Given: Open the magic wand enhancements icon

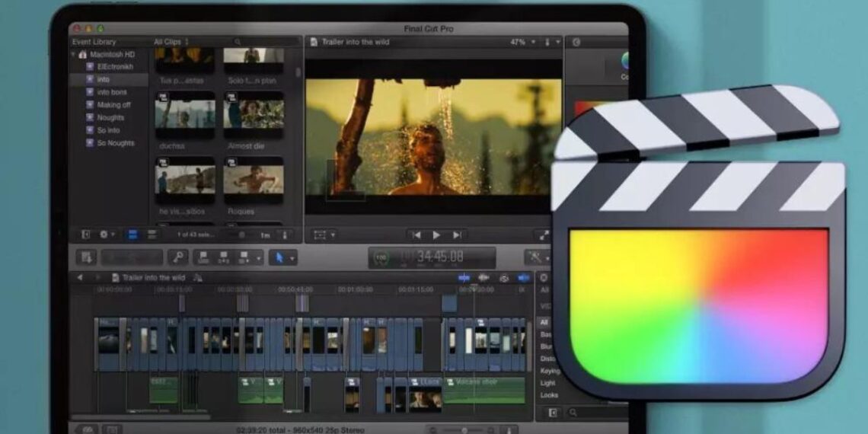Looking at the screenshot, I should (x=535, y=257).
